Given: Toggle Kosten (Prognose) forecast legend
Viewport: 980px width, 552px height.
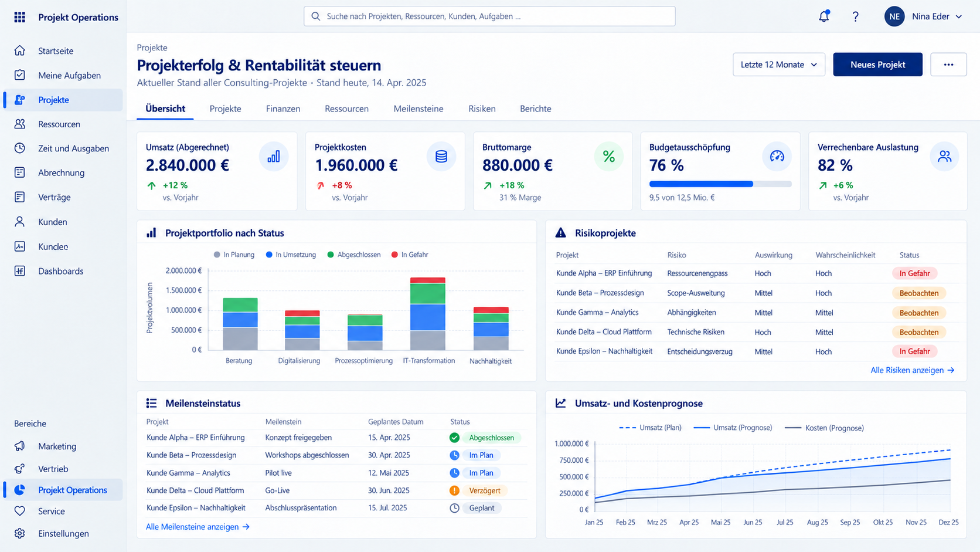Looking at the screenshot, I should (824, 428).
